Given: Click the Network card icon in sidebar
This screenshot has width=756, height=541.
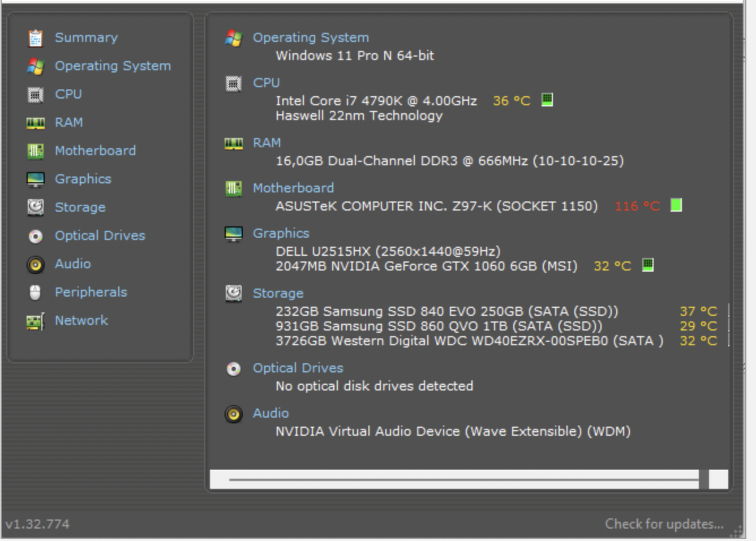Looking at the screenshot, I should click(x=35, y=321).
